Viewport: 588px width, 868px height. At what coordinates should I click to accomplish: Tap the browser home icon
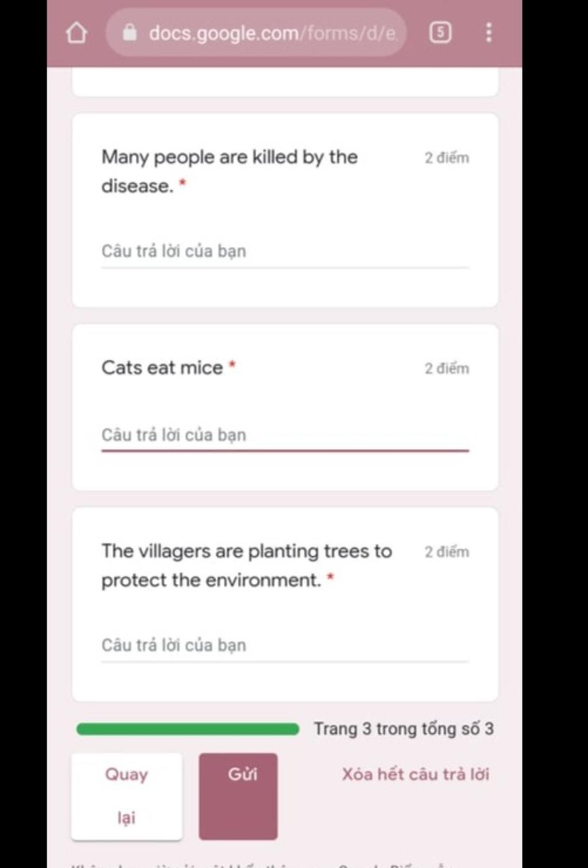76,33
